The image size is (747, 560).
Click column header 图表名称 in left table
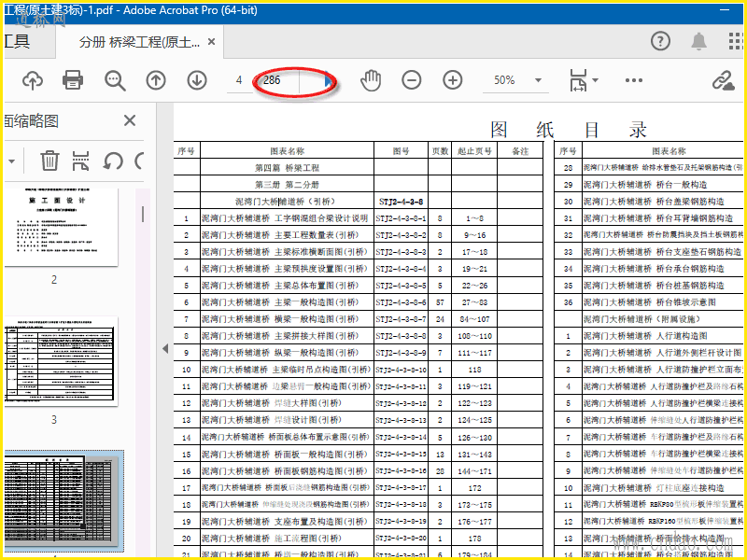click(x=287, y=151)
